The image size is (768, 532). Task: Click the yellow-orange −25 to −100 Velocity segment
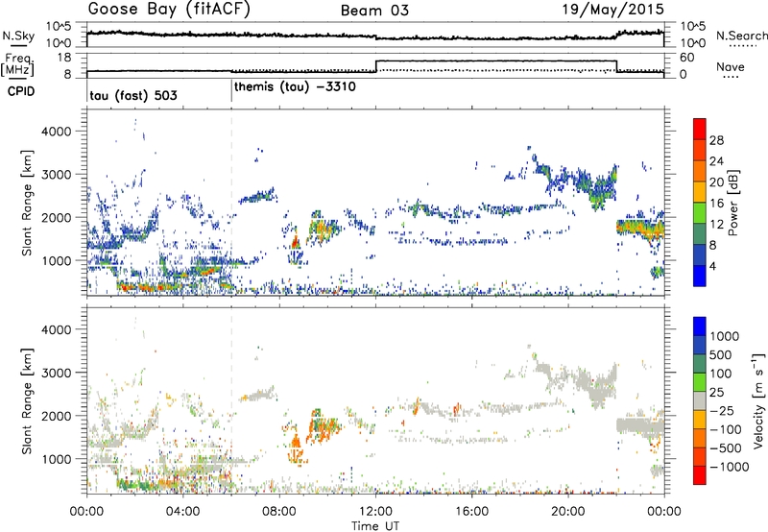700,420
